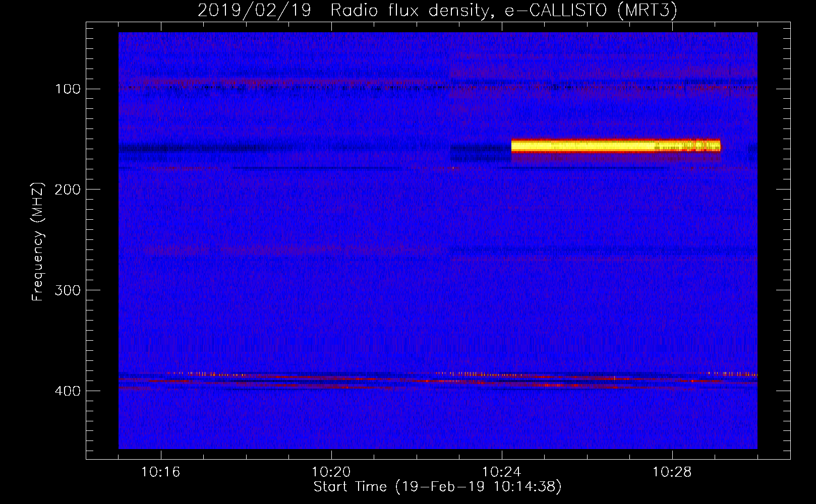Click the 400 frequency tick label
816x504 pixels.
[x=68, y=392]
